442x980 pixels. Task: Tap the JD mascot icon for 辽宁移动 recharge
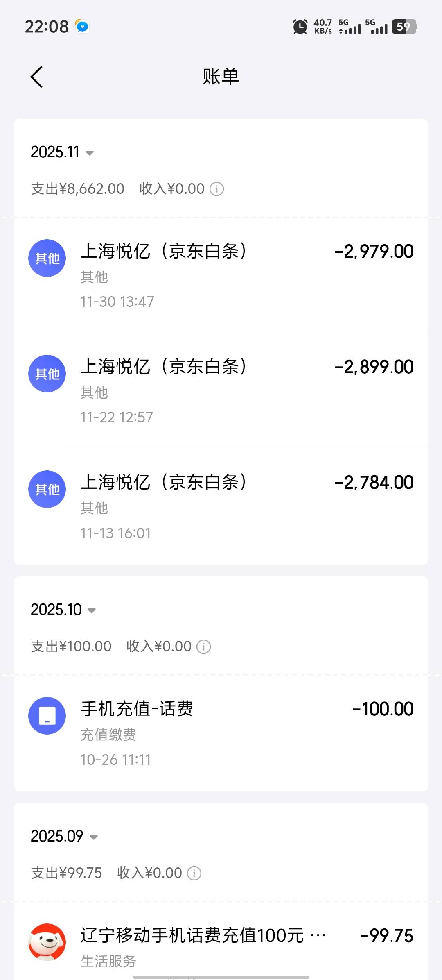coord(47,942)
